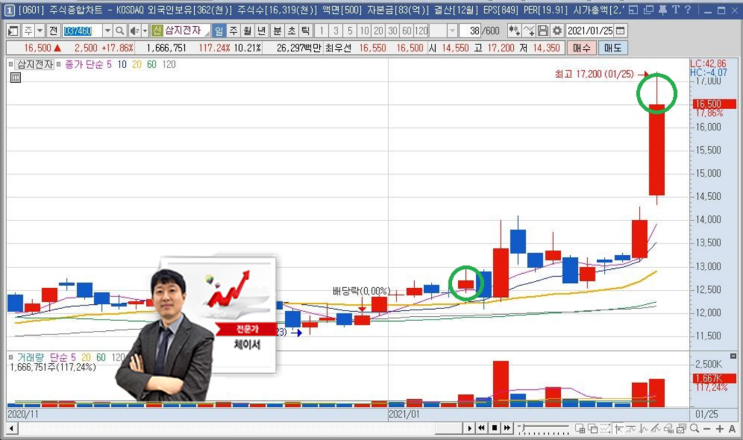Select the 월 monthly chart period

pos(247,31)
